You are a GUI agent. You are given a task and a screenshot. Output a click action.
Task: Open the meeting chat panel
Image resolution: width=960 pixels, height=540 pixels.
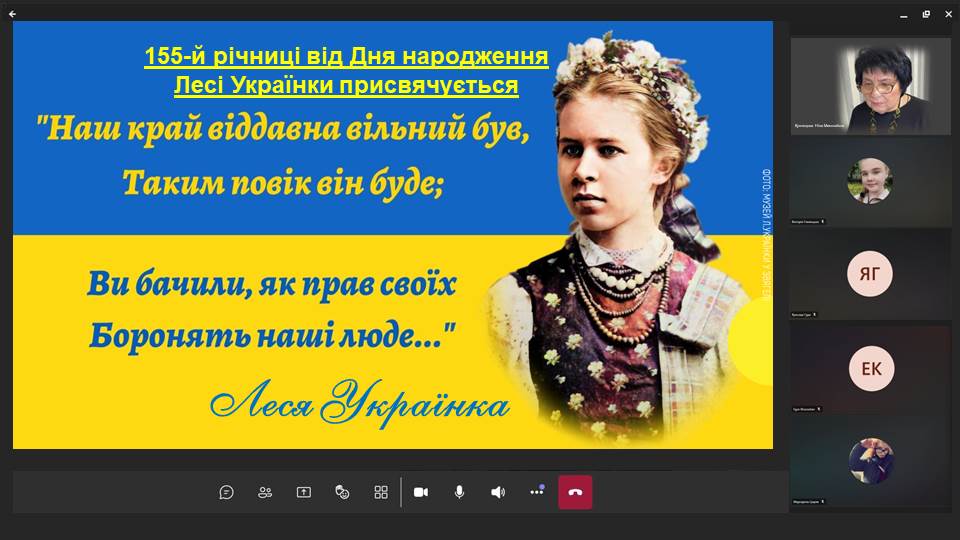tap(227, 492)
